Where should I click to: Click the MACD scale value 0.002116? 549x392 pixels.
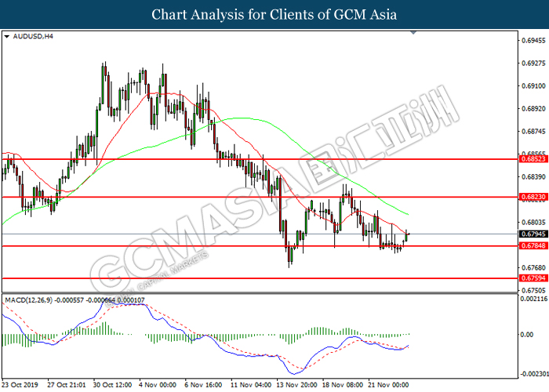point(534,299)
